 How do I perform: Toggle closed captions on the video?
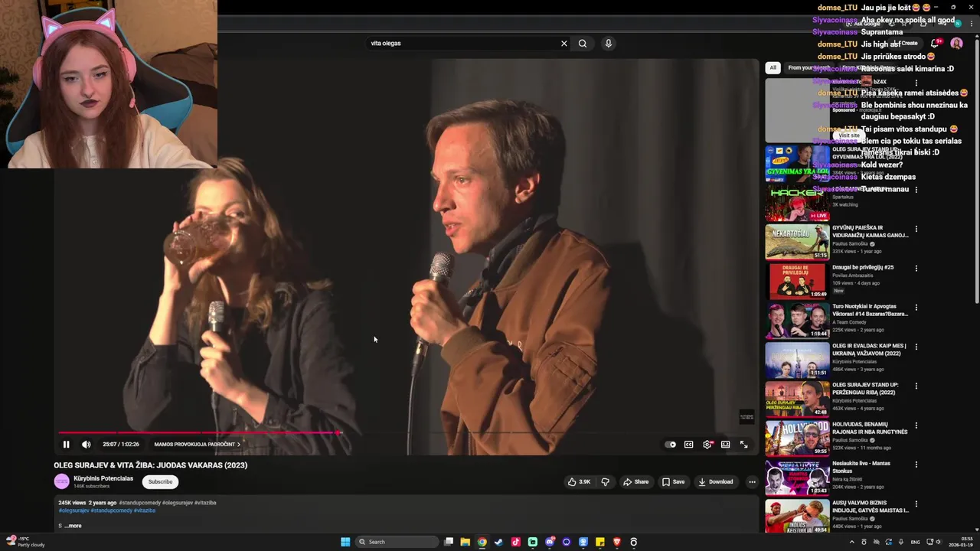coord(688,445)
